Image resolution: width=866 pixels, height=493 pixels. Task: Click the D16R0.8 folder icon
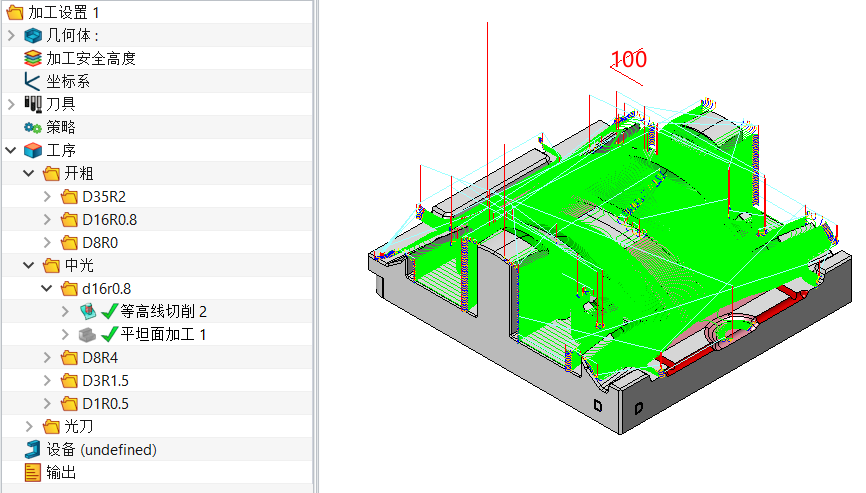(69, 220)
